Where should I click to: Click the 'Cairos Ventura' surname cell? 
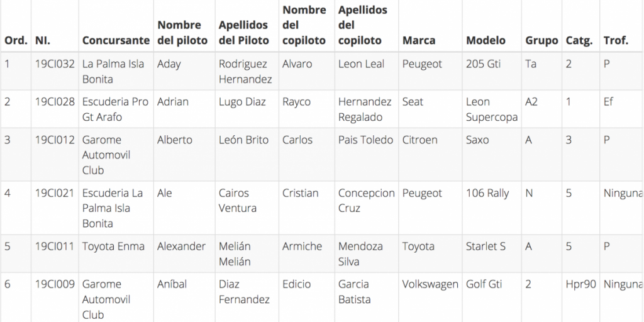pyautogui.click(x=238, y=201)
